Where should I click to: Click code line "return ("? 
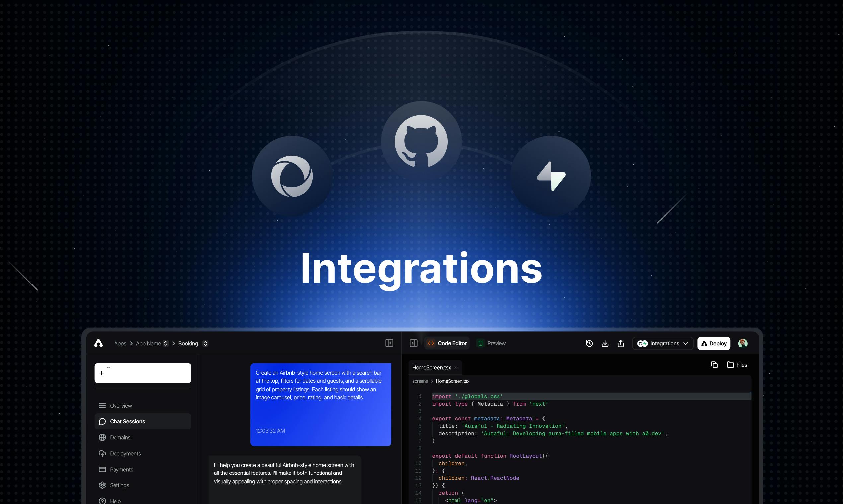pos(451,493)
